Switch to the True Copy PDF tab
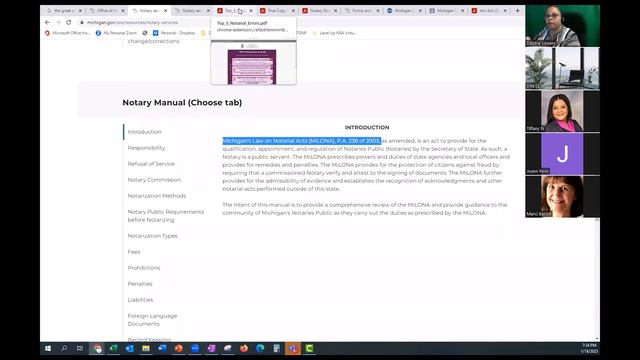 point(276,11)
